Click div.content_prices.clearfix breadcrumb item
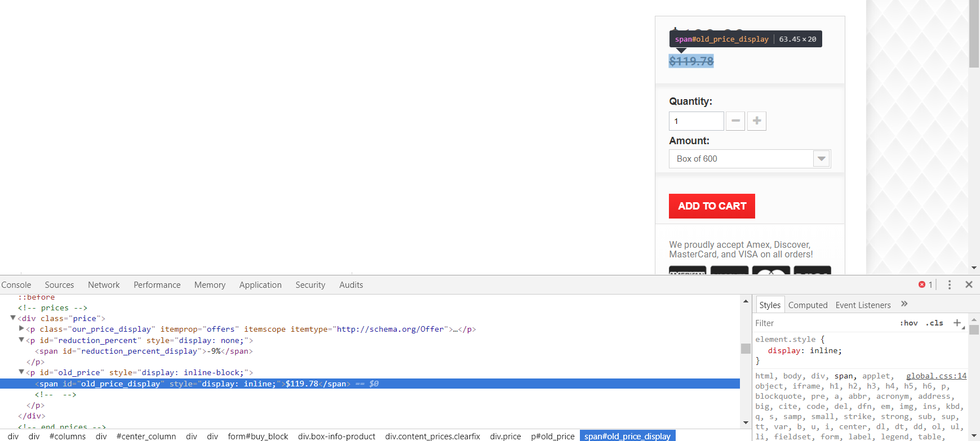Viewport: 980px width, 441px height. click(x=432, y=436)
